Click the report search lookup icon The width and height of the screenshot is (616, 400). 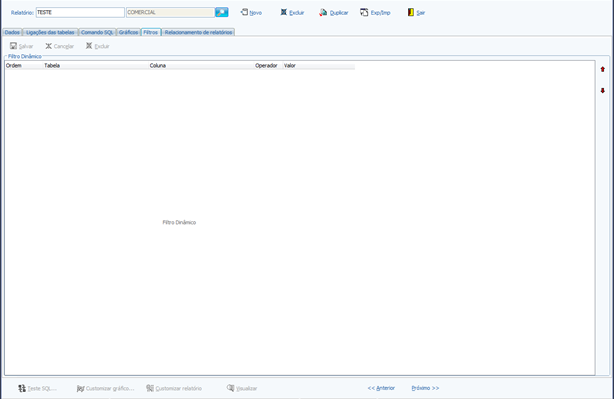[222, 13]
